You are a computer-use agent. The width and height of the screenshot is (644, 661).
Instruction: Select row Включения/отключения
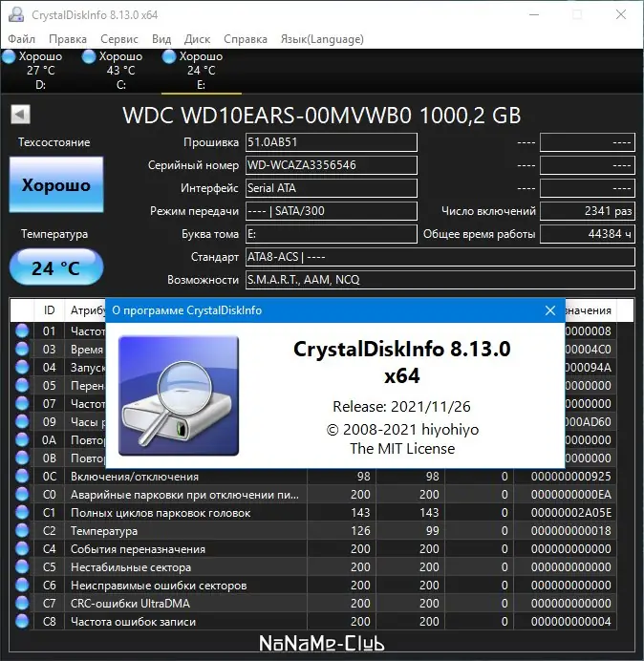point(312,477)
